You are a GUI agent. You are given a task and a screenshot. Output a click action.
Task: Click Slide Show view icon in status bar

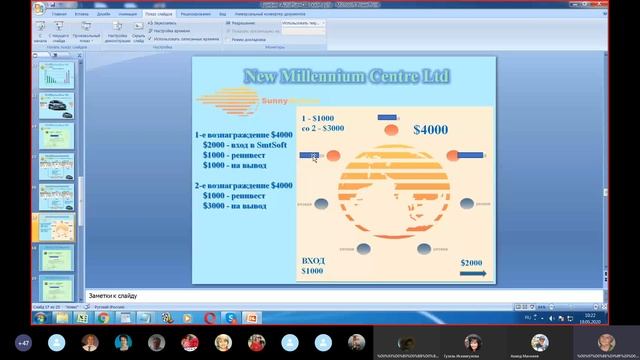coord(532,307)
